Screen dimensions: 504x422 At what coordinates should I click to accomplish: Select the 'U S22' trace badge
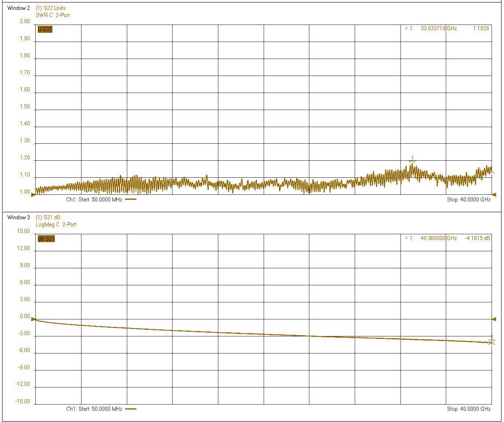click(x=45, y=29)
